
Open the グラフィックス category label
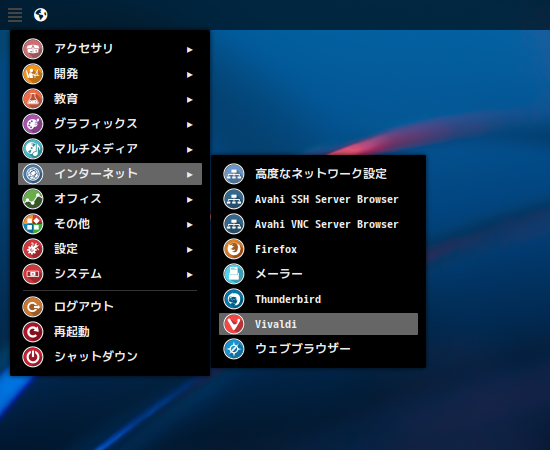(96, 124)
